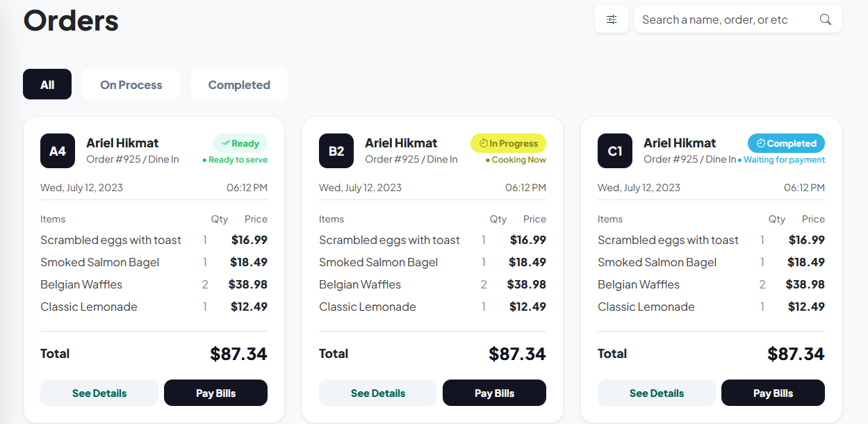This screenshot has width=868, height=424.
Task: Click the C1 table badge
Action: [615, 151]
